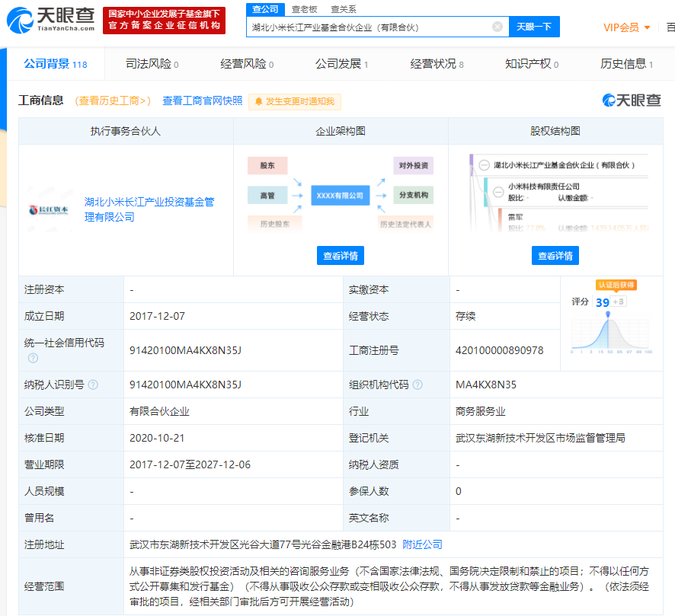Clear the search box with the X icon
The width and height of the screenshot is (675, 616).
click(497, 27)
